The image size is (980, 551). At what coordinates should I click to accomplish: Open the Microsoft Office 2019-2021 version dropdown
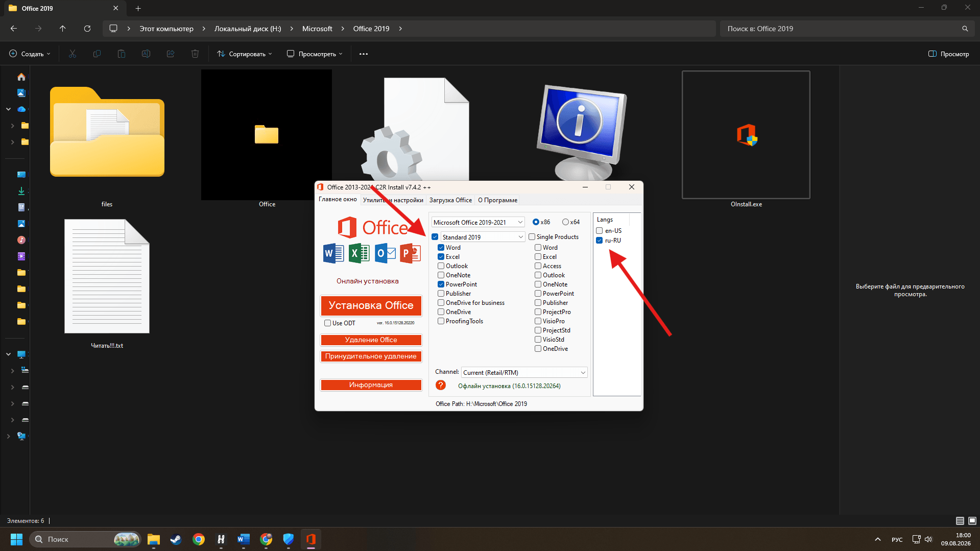pyautogui.click(x=478, y=222)
